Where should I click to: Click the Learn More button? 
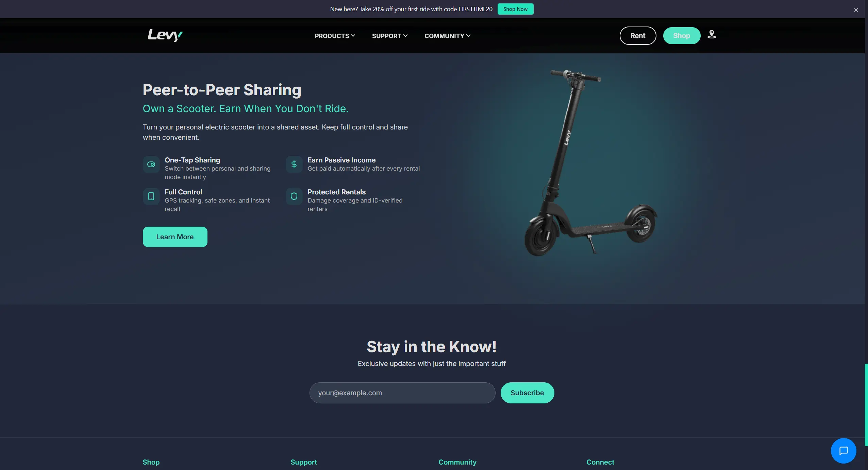pos(175,237)
